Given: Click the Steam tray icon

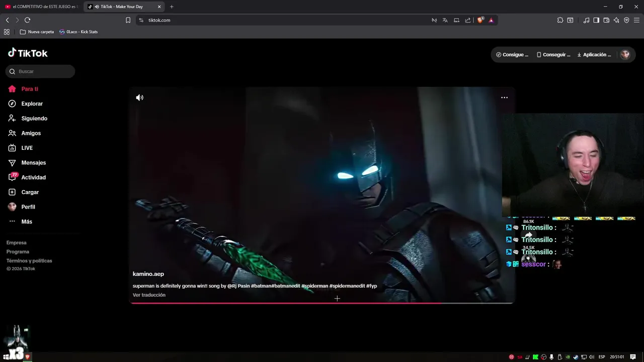Looking at the screenshot, I should click(x=576, y=357).
